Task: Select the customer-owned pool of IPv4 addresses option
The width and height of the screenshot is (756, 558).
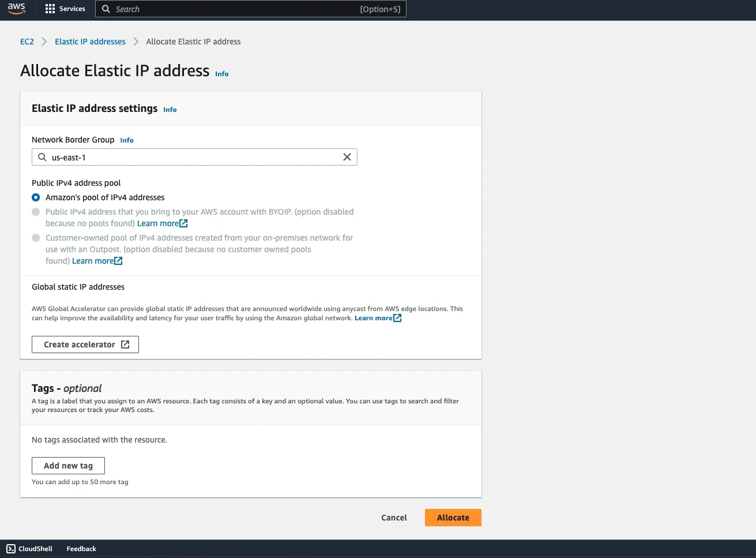Action: tap(36, 238)
